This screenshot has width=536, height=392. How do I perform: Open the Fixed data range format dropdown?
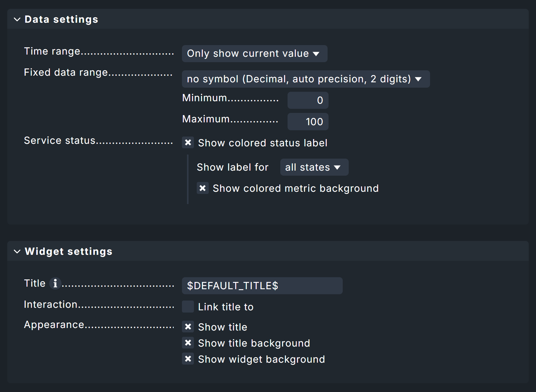click(306, 79)
